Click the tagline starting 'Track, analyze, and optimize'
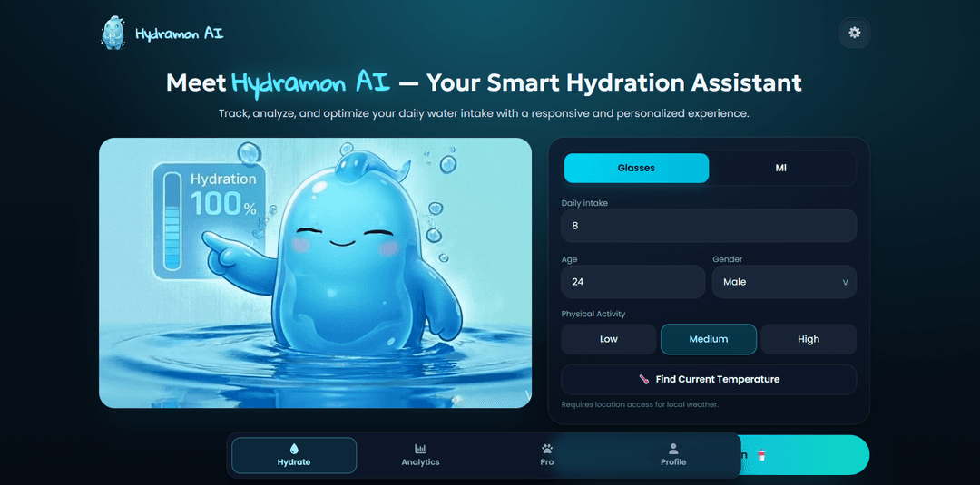This screenshot has height=485, width=980. (x=484, y=114)
